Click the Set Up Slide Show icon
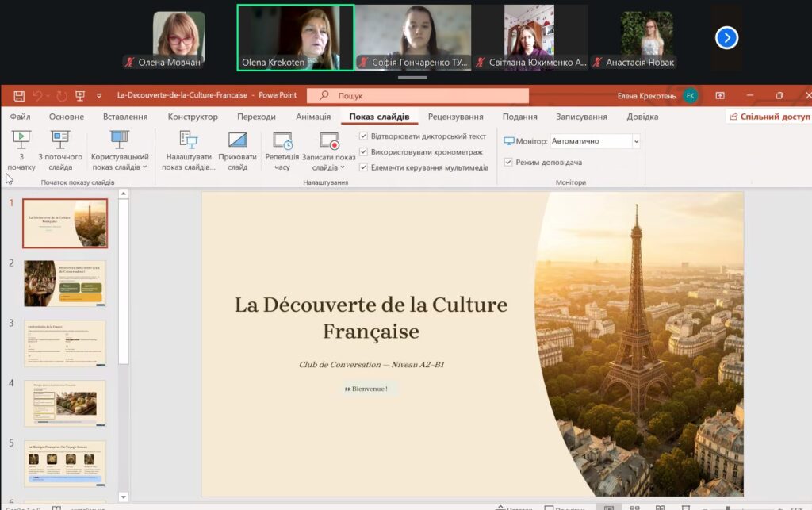This screenshot has height=510, width=812. (188, 141)
